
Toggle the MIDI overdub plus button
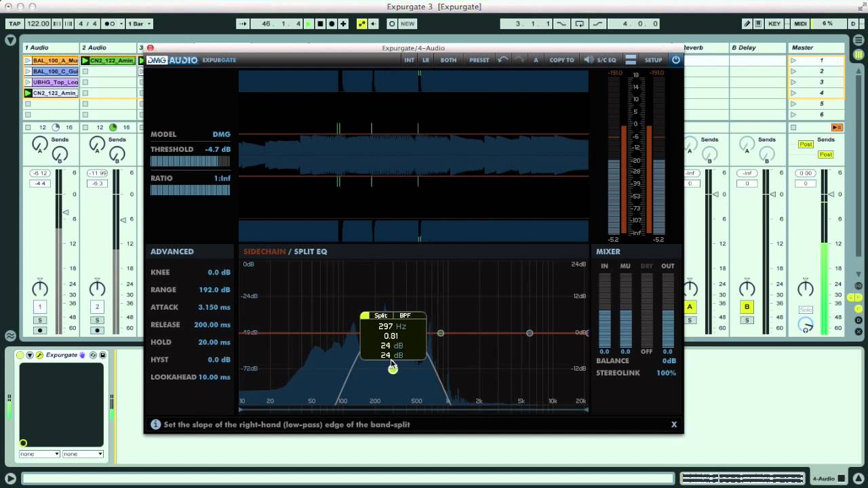[x=343, y=24]
